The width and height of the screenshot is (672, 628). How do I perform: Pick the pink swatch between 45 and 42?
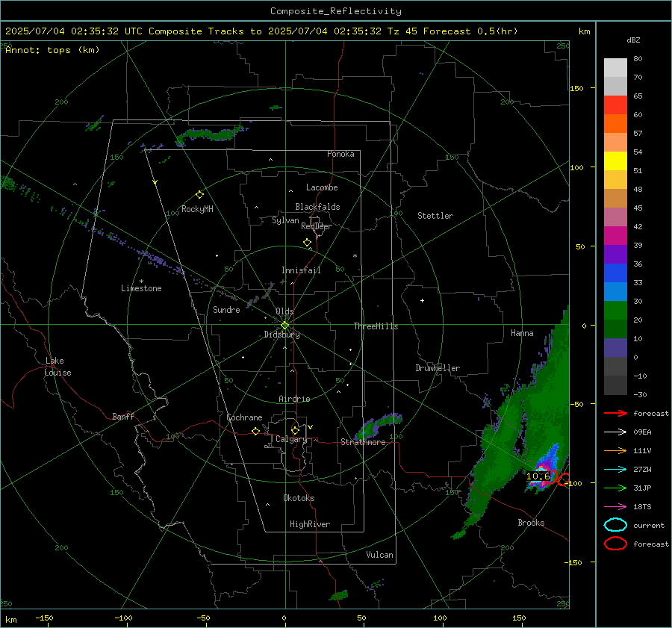coord(615,217)
